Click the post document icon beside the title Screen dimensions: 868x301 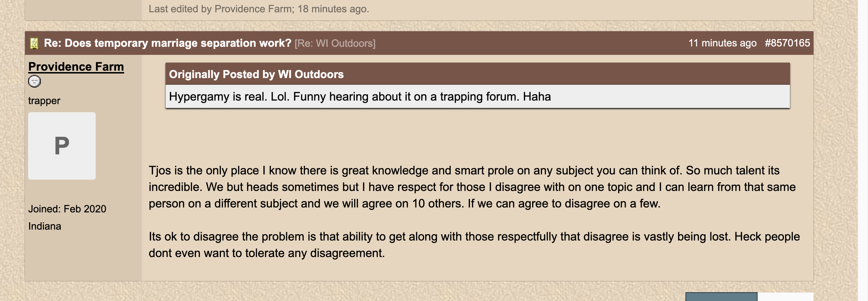tap(34, 43)
